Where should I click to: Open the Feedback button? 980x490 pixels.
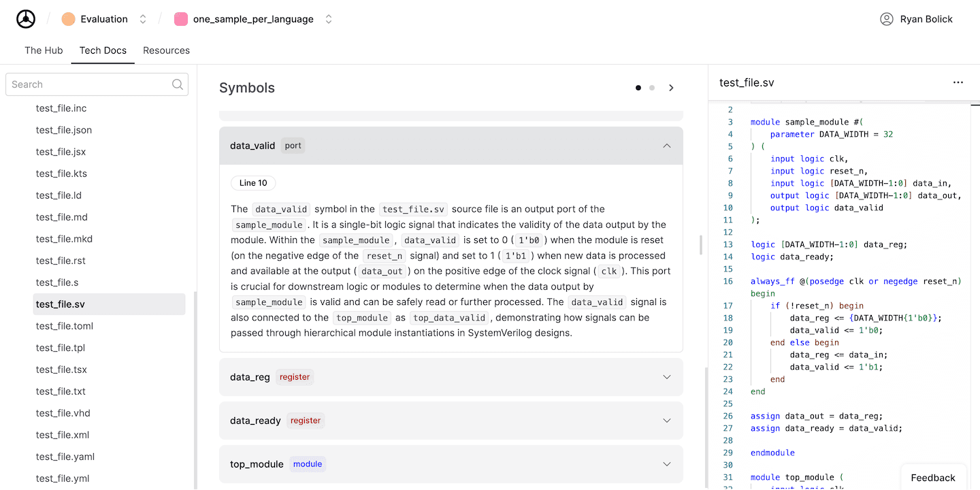click(933, 478)
